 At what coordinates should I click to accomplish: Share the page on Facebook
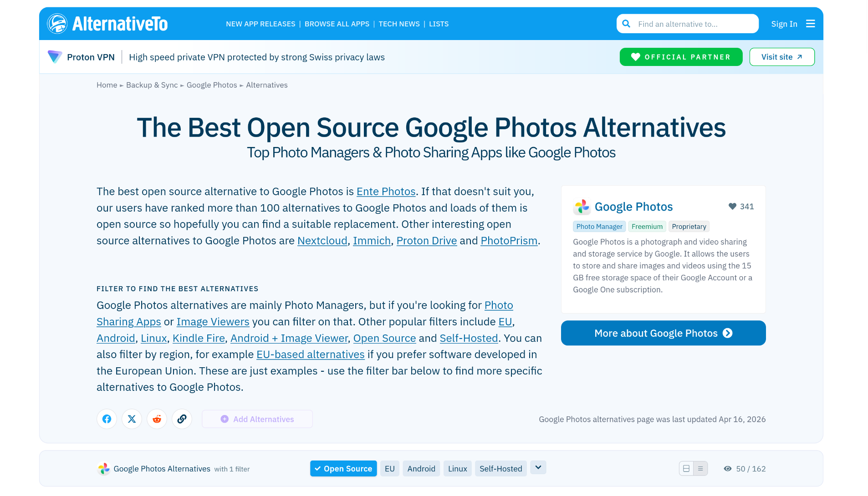(x=107, y=419)
